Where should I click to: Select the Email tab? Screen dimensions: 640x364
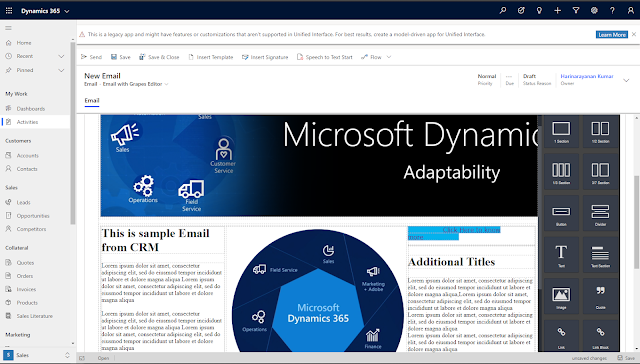coord(92,100)
